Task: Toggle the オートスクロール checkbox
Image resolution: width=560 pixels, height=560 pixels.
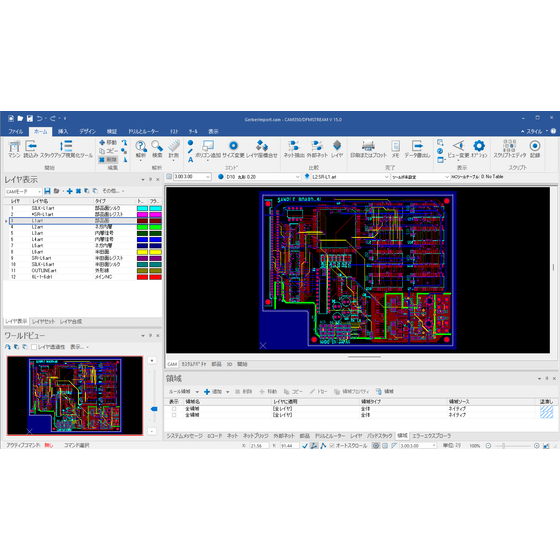Action: click(x=332, y=446)
